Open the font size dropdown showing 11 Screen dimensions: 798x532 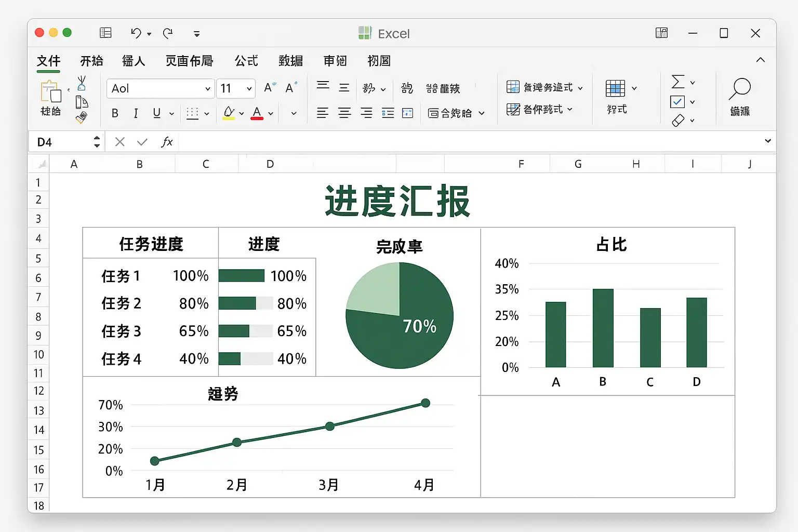pos(249,89)
